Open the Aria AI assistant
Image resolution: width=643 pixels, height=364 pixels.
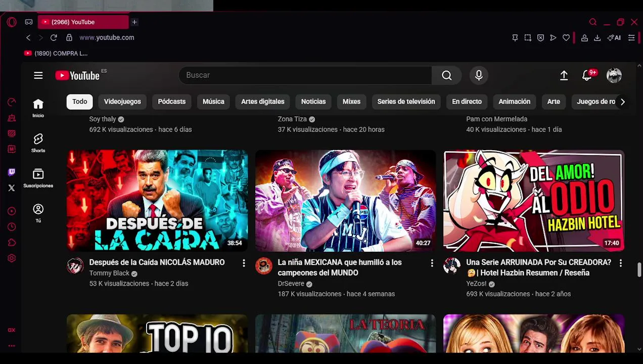pos(614,38)
